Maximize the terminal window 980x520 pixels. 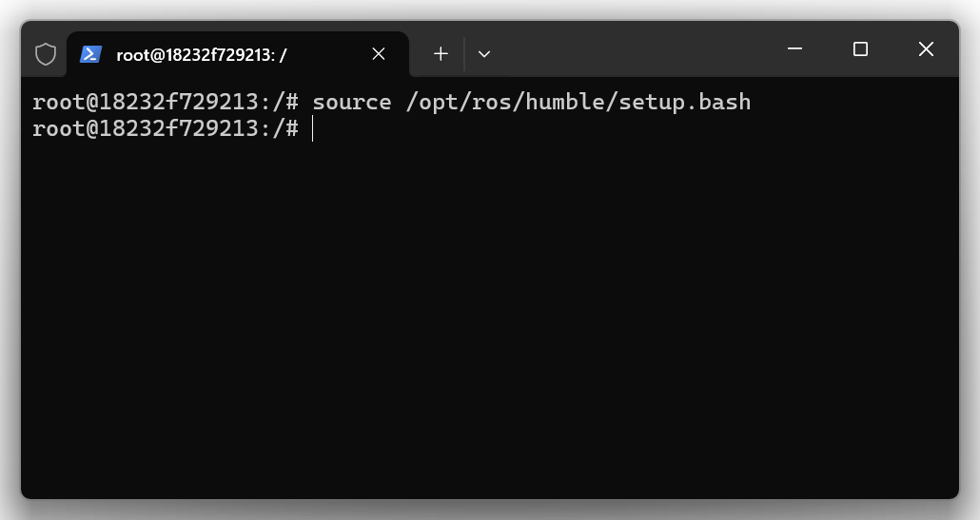pyautogui.click(x=860, y=49)
